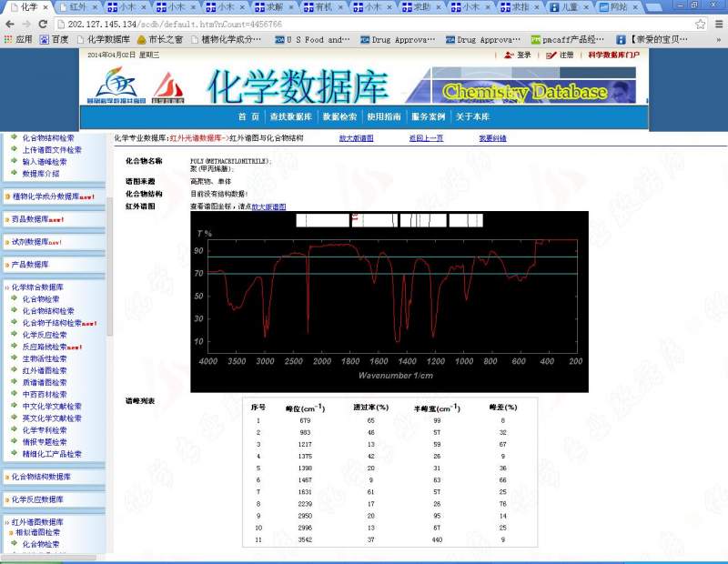Click the 我要纠错 link
The height and width of the screenshot is (564, 728).
[x=492, y=138]
